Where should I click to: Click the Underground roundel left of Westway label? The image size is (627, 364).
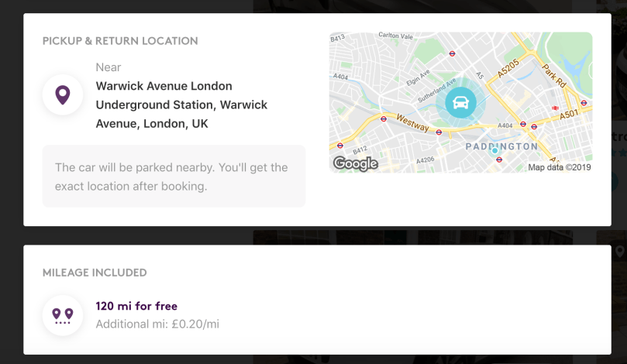(x=384, y=118)
